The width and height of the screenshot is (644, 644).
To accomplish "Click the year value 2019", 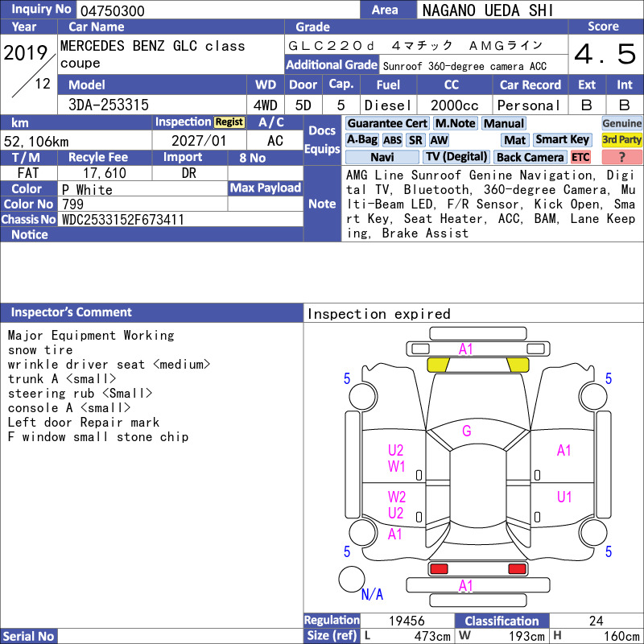I will [26, 53].
